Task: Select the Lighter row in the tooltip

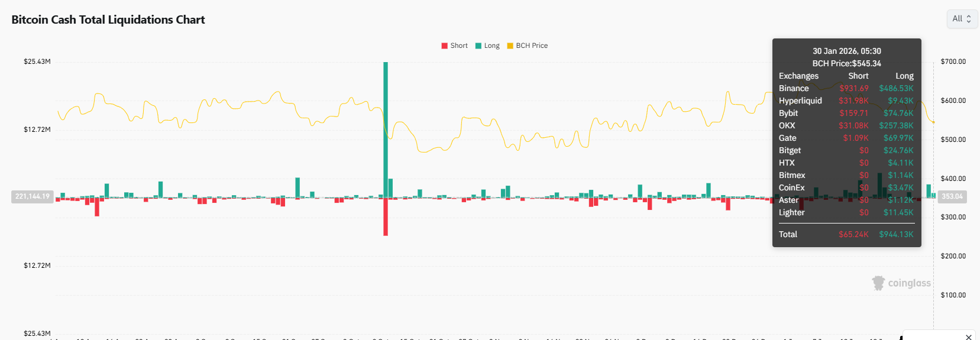Action: 846,212
